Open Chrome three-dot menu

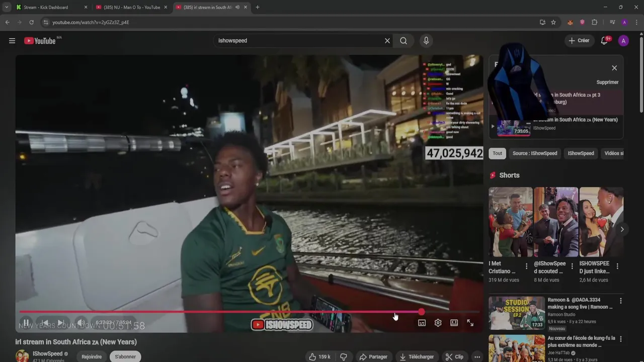tap(636, 22)
